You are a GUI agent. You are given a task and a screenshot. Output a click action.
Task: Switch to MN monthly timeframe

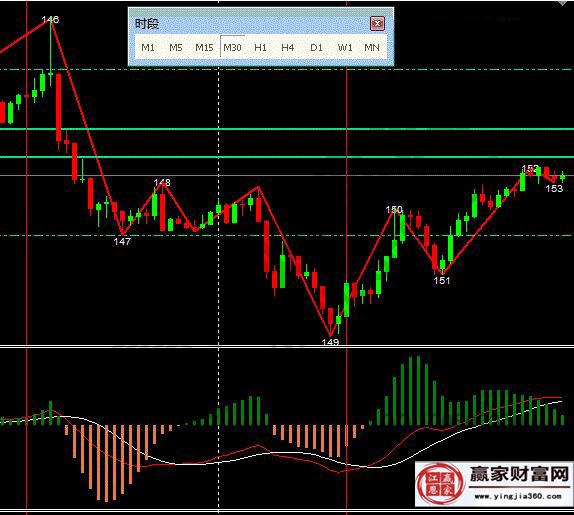click(x=372, y=48)
